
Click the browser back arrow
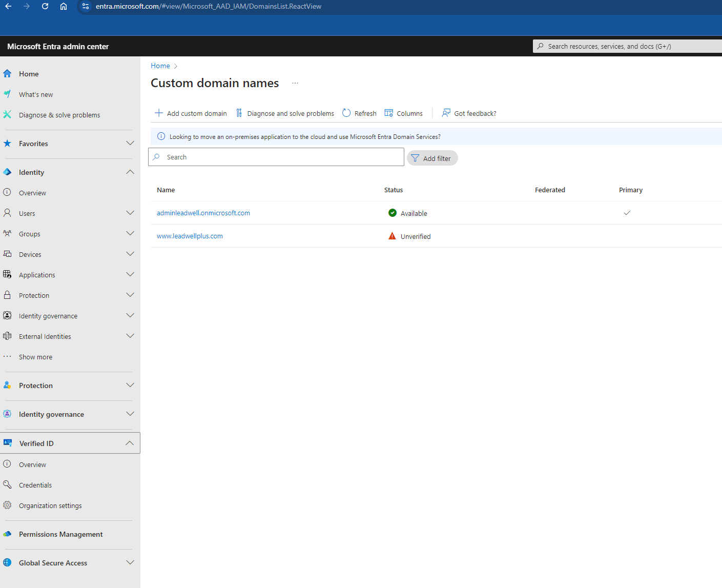coord(8,6)
